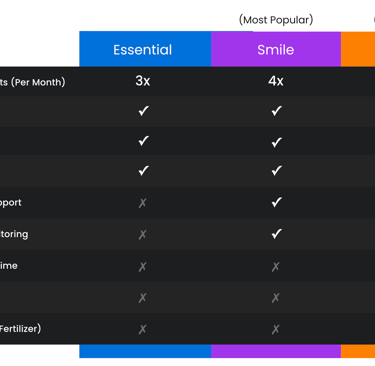Click Essential's first checkmark icon
Viewport: 375px width, 366px height.
143,111
